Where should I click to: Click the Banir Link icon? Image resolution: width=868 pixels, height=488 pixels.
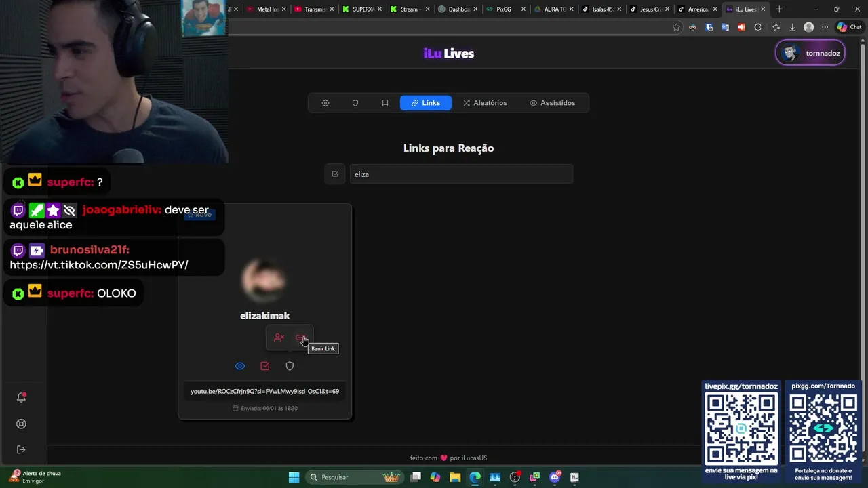coord(301,338)
